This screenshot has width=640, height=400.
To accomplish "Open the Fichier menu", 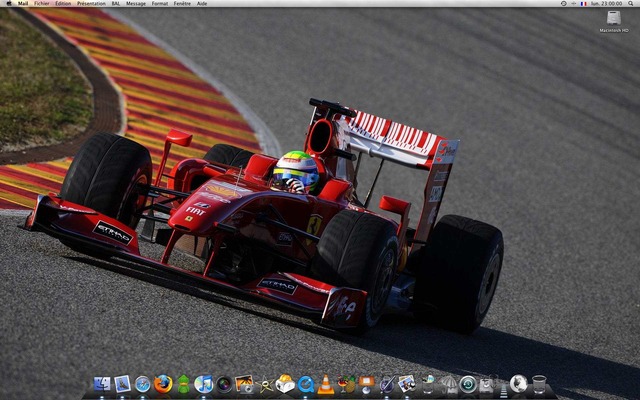I will tap(42, 3).
